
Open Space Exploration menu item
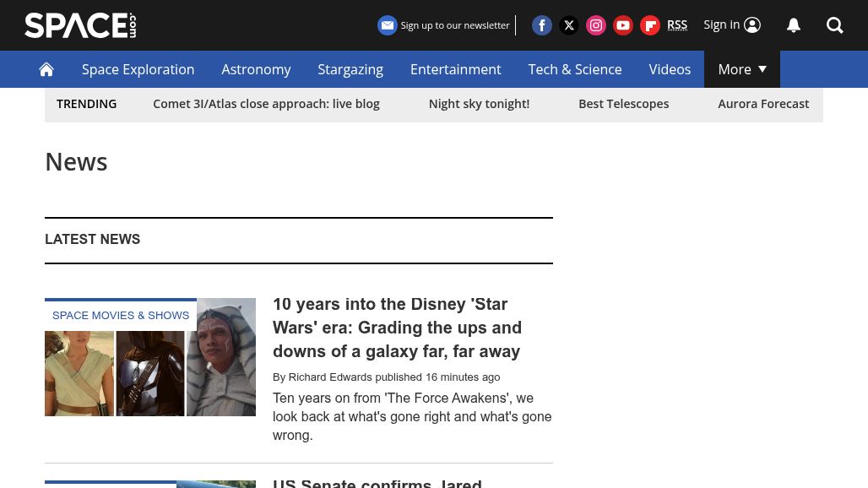pos(138,69)
